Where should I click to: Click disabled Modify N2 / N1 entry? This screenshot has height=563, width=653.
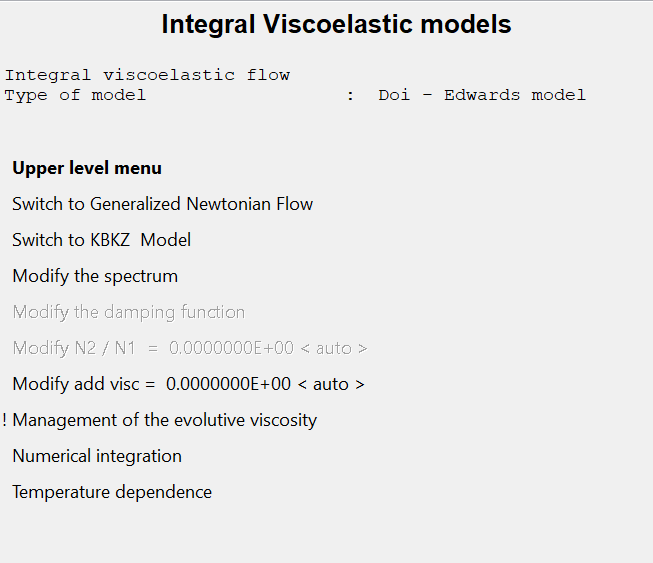[190, 348]
